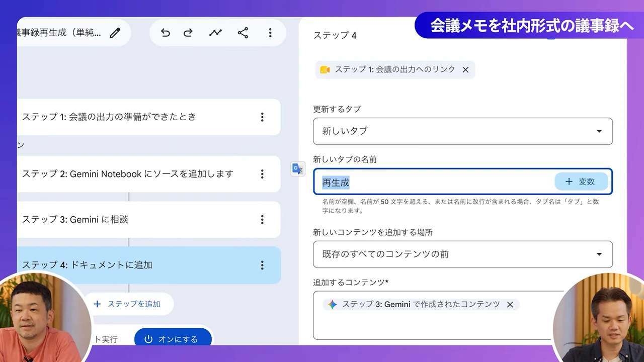Redo the last change

coord(188,33)
